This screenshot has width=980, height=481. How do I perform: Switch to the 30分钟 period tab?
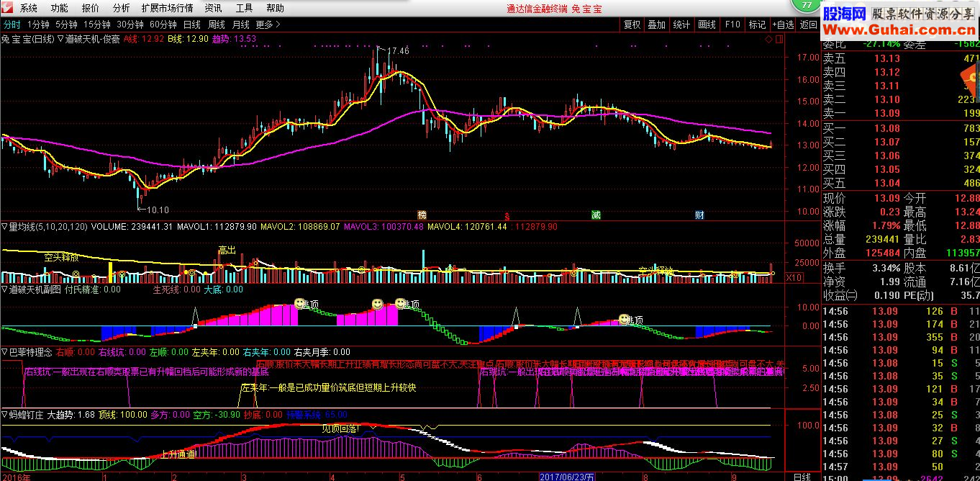point(130,24)
